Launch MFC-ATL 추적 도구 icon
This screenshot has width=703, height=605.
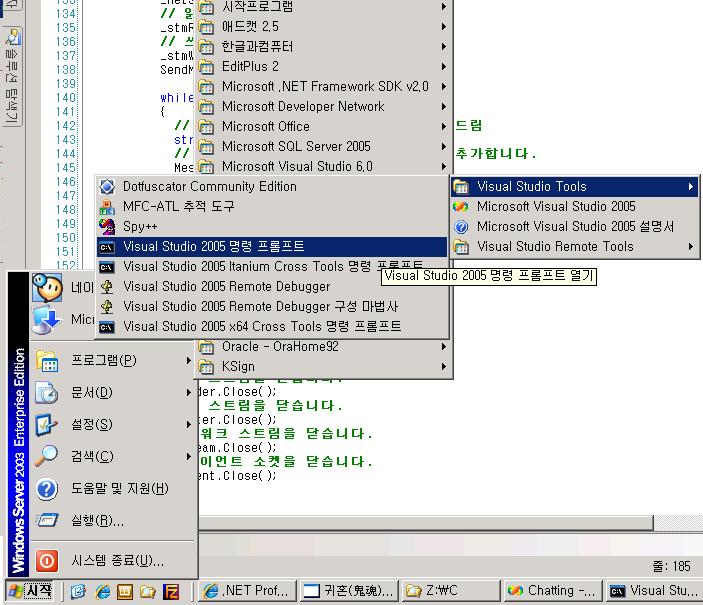tap(107, 207)
